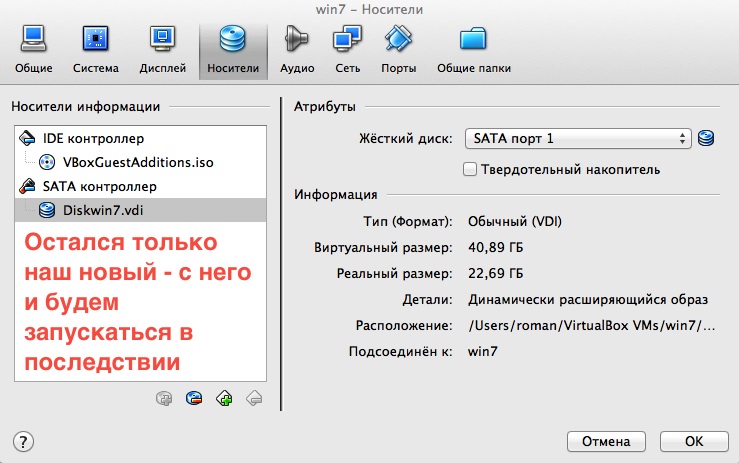Select VBoxGuestAdditions.iso in the storage tree
The width and height of the screenshot is (739, 463).
(138, 162)
